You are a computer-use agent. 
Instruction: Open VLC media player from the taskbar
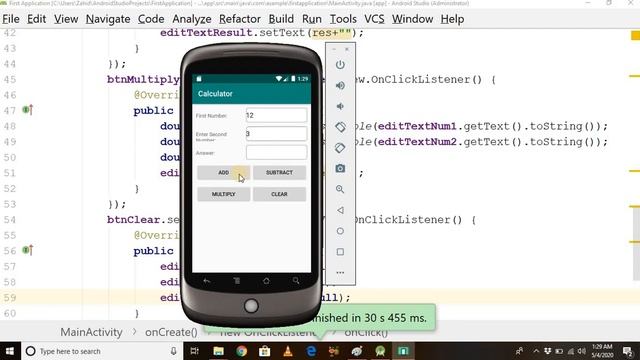click(x=288, y=351)
